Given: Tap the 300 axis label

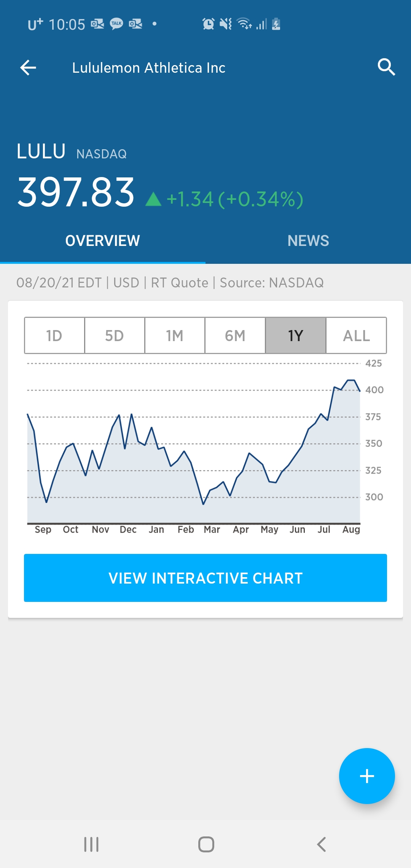Looking at the screenshot, I should click(374, 497).
